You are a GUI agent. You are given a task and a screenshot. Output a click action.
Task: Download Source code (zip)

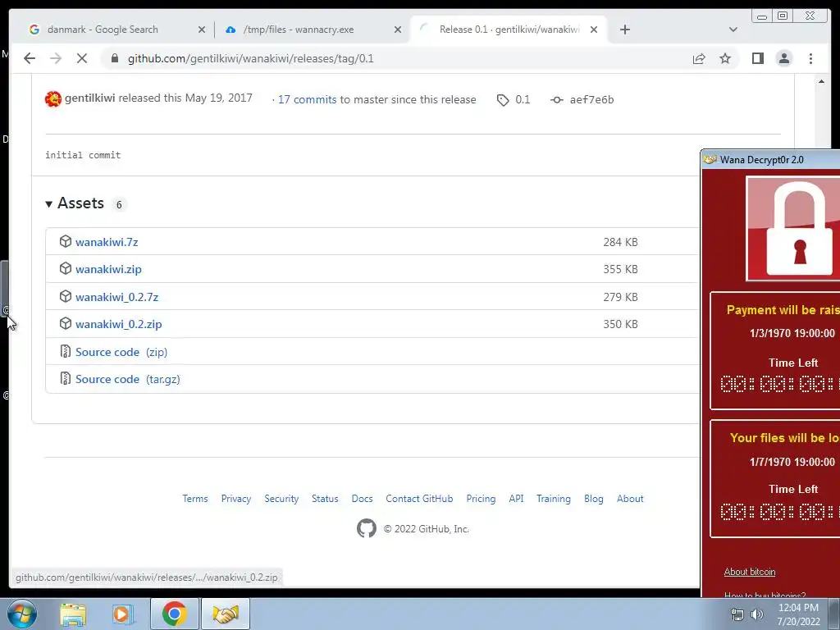(121, 352)
